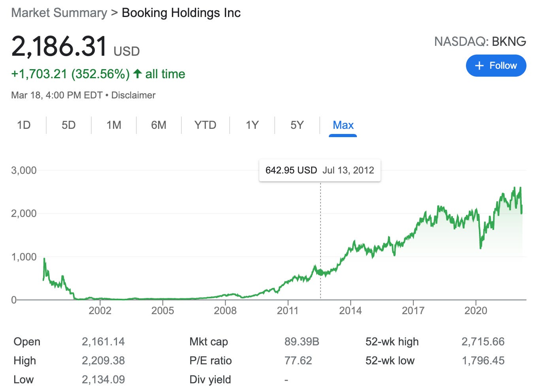Select the 5Y range tab
Viewport: 547px width, 392px height.
coord(297,125)
